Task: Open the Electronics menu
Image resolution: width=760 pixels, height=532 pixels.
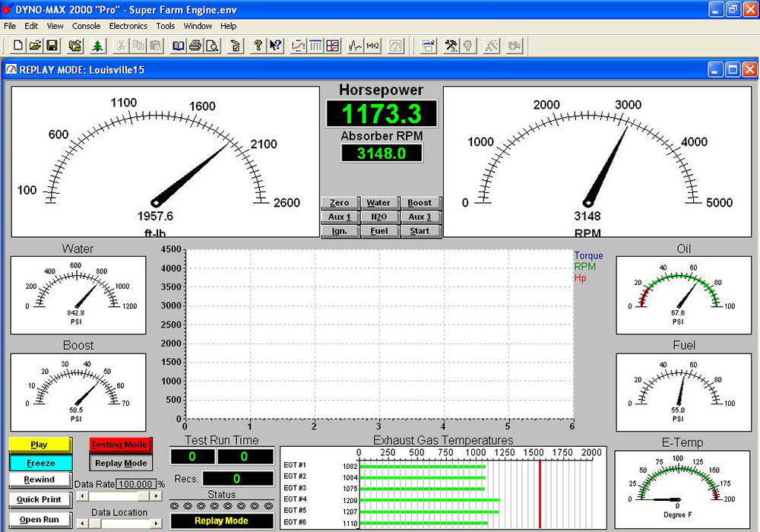Action: tap(128, 26)
